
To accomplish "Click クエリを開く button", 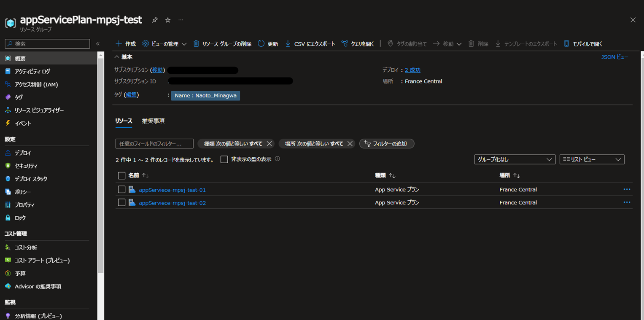I will tap(358, 44).
